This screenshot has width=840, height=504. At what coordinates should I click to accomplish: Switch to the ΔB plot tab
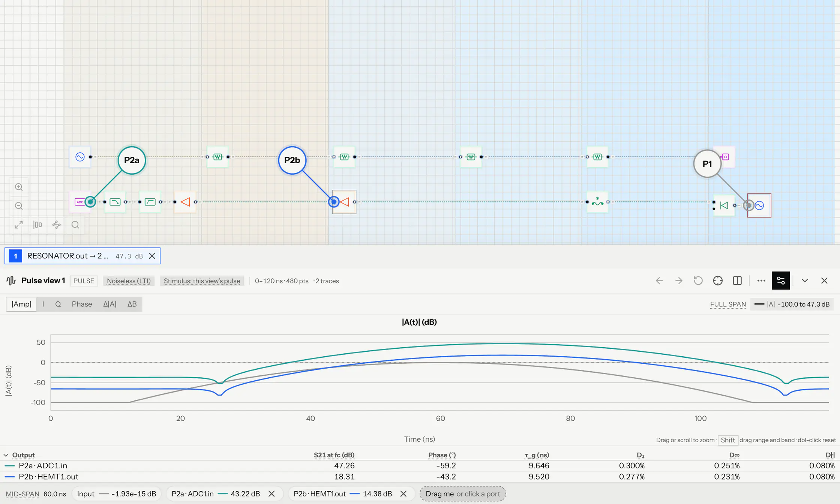pos(132,304)
